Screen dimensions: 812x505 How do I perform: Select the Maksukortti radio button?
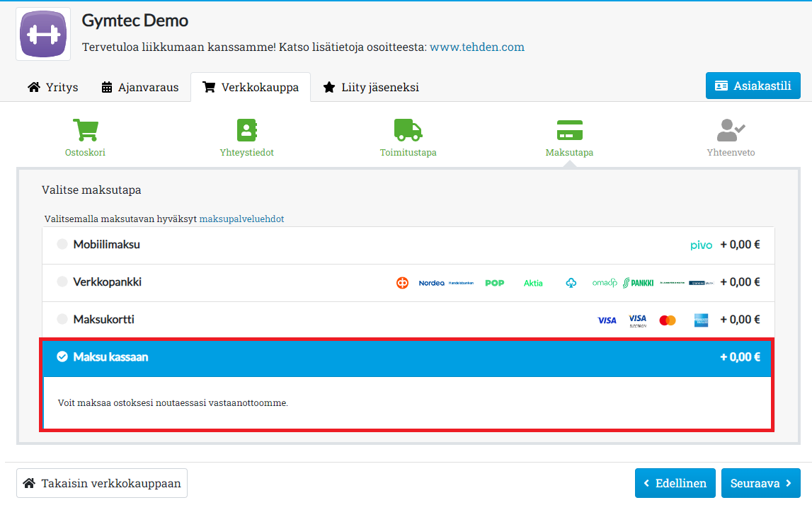[62, 319]
